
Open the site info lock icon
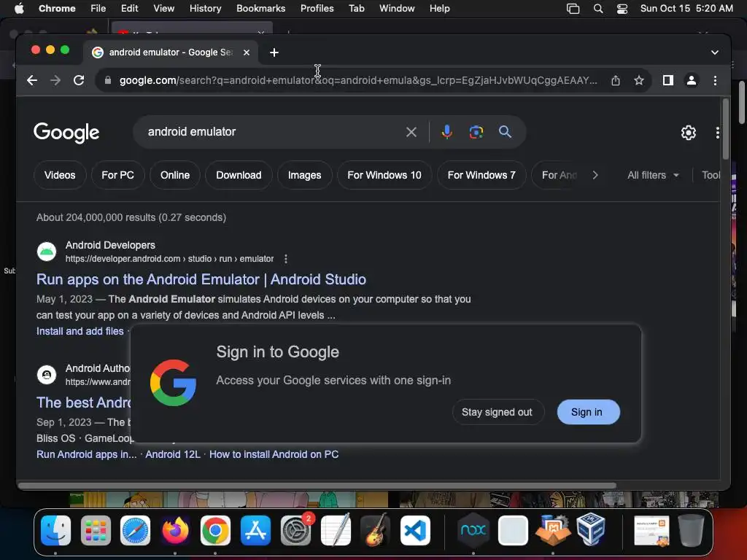[x=108, y=80]
